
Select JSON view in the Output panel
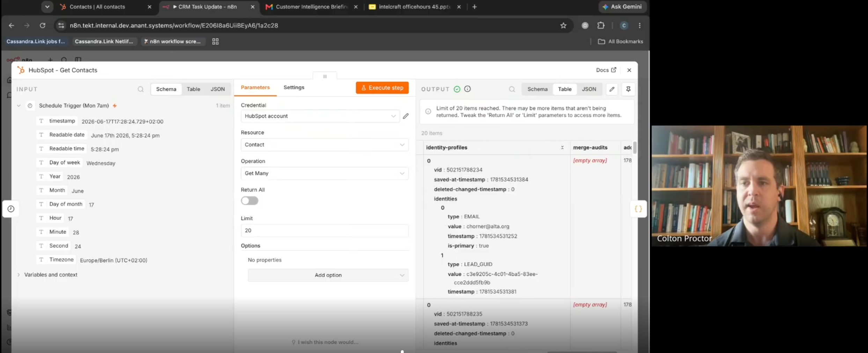point(589,89)
